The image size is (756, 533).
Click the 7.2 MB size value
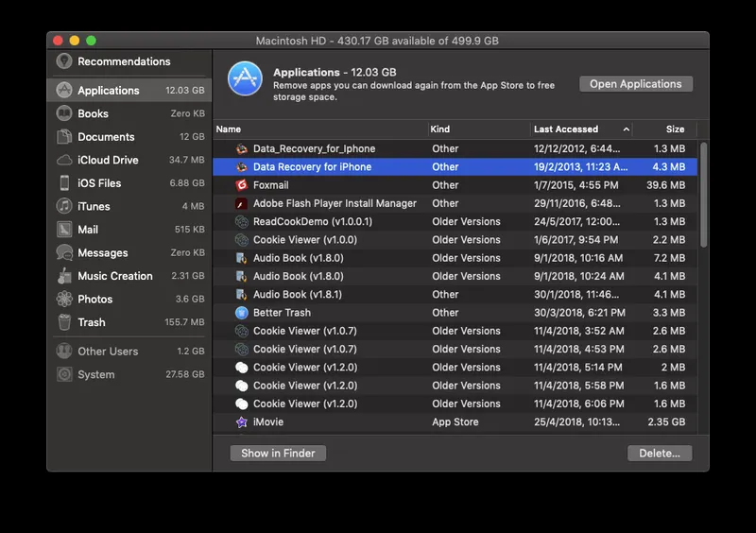pos(669,258)
